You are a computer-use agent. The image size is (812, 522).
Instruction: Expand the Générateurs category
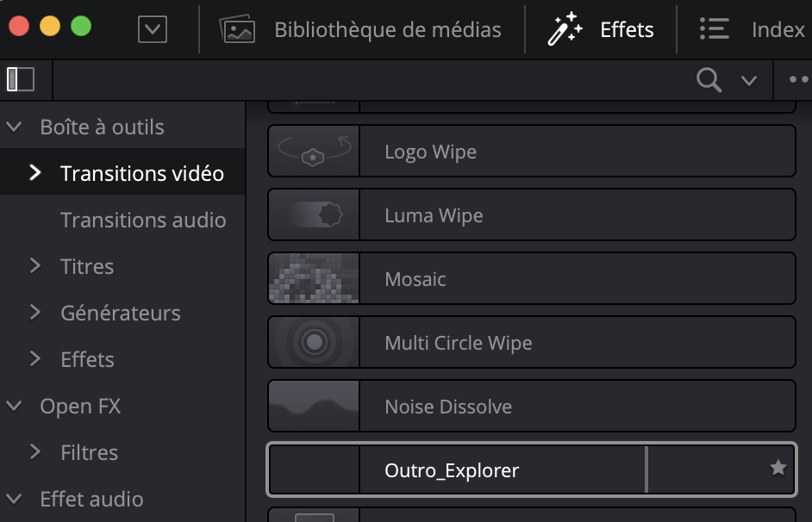pos(35,313)
